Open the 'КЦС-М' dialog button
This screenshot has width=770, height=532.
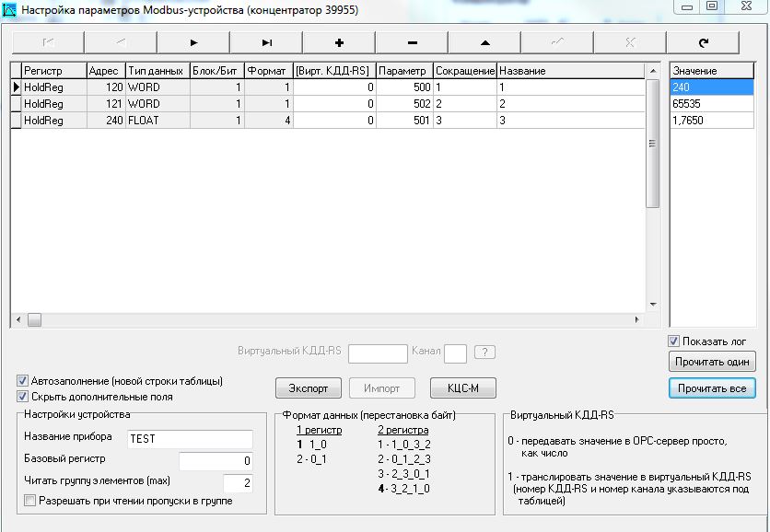tap(464, 387)
